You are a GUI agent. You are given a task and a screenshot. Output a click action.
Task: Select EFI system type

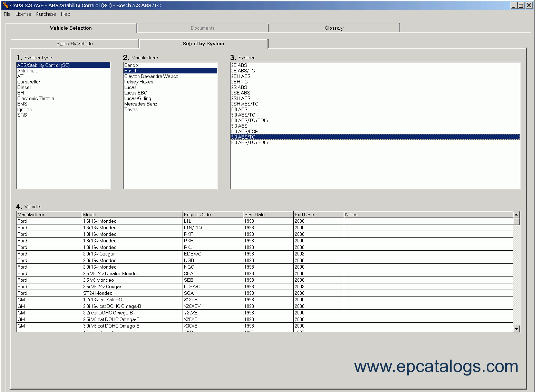[x=64, y=93]
